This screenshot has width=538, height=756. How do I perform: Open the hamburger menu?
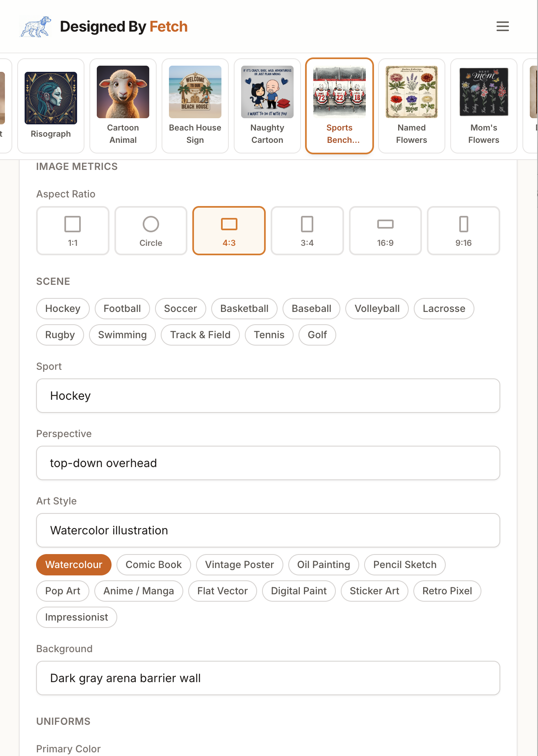tap(502, 27)
